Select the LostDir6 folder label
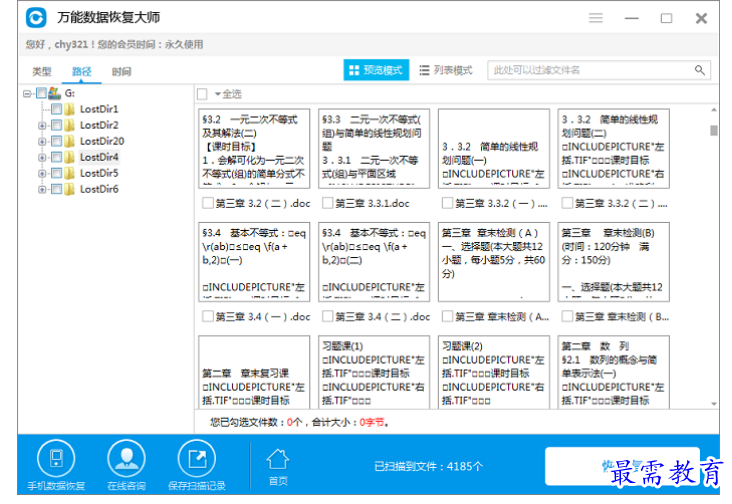The height and width of the screenshot is (504, 732). point(99,189)
